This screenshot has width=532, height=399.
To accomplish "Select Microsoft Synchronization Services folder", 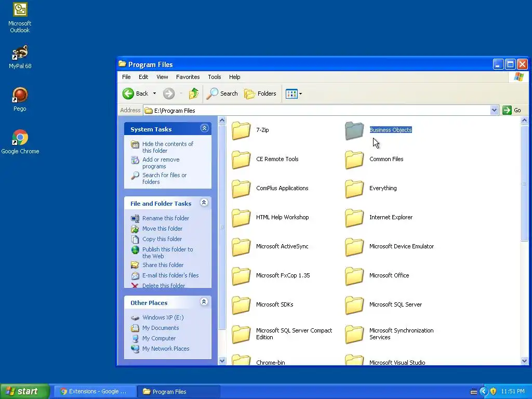I will pos(390,334).
